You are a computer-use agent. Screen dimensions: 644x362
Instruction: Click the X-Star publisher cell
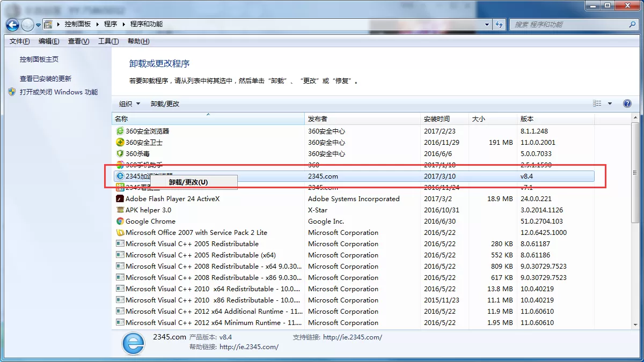tap(318, 210)
